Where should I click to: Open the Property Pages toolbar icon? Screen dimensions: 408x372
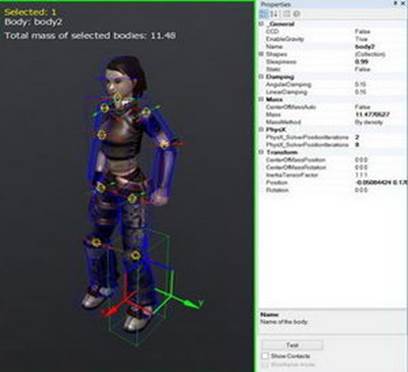(x=286, y=14)
